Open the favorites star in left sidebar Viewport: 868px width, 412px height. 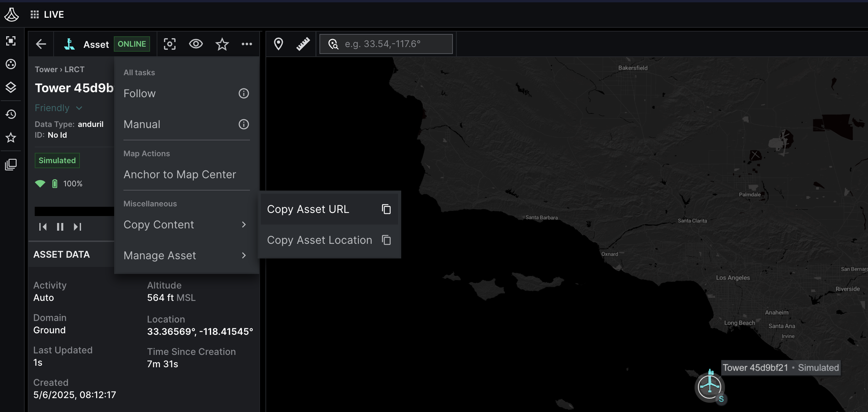11,138
